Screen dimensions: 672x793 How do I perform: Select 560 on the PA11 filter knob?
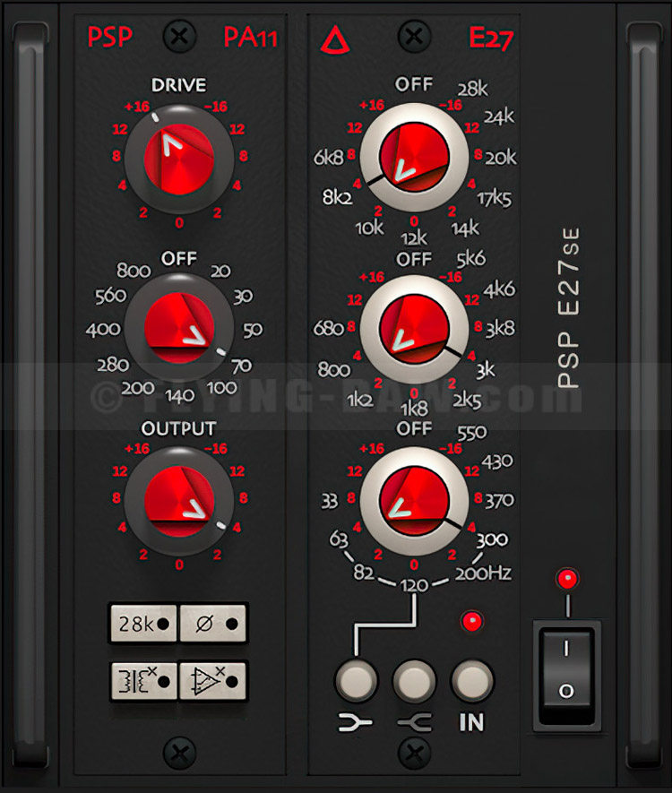tap(111, 296)
